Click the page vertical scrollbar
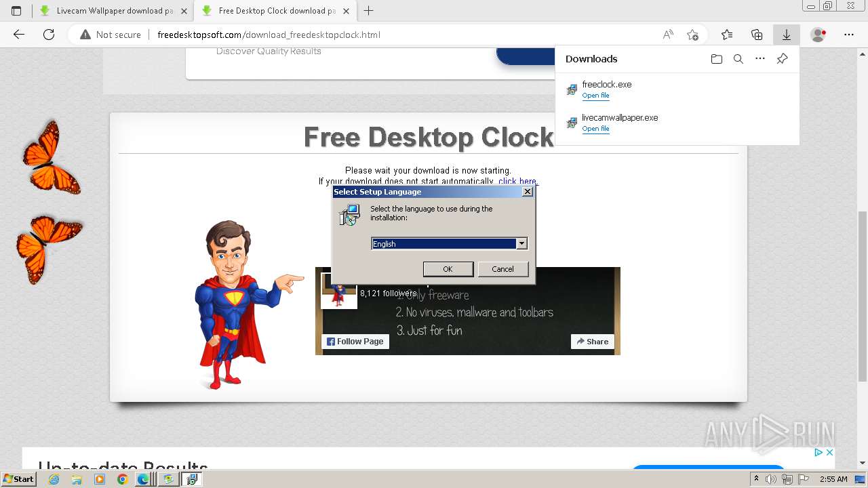This screenshot has width=868, height=488. coord(863,296)
